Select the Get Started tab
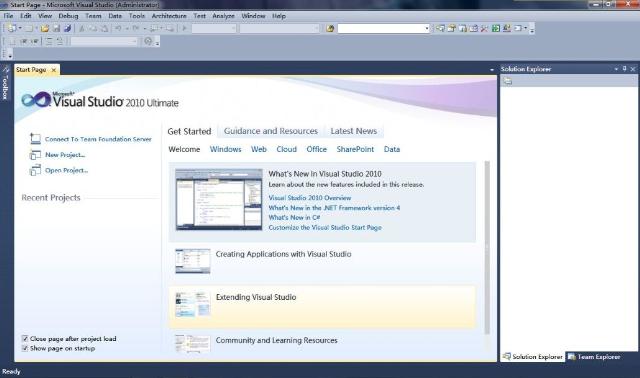The width and height of the screenshot is (640, 378). [189, 131]
